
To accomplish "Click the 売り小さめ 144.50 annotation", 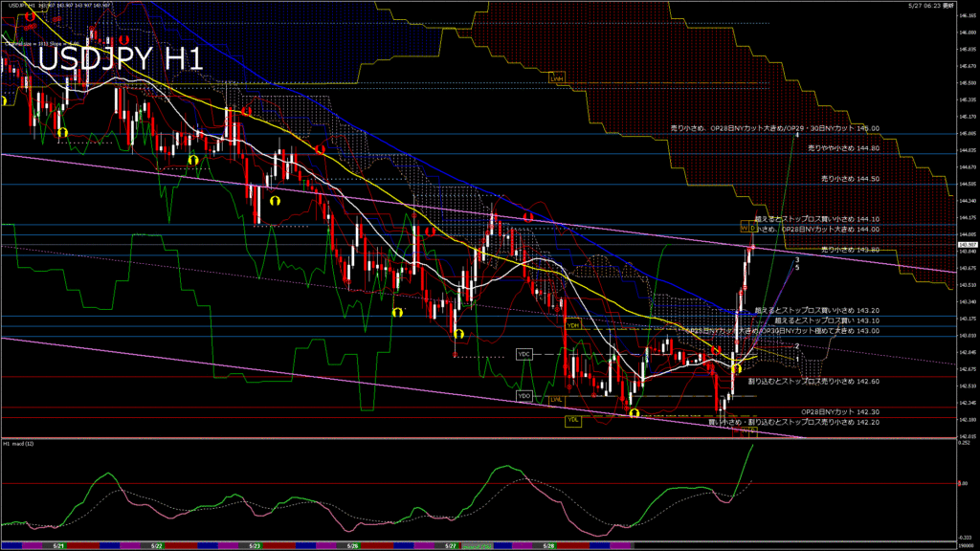I will (850, 179).
